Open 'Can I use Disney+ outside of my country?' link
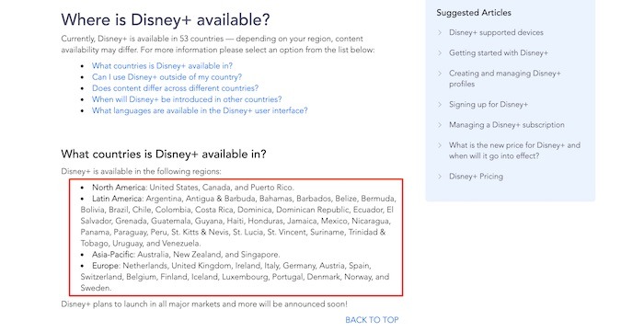644x332 pixels. [x=167, y=77]
